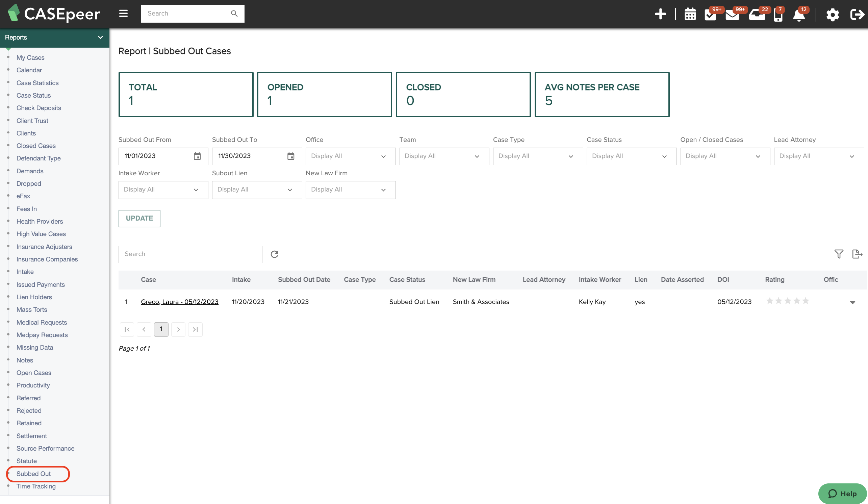Click the top Search input field

193,14
